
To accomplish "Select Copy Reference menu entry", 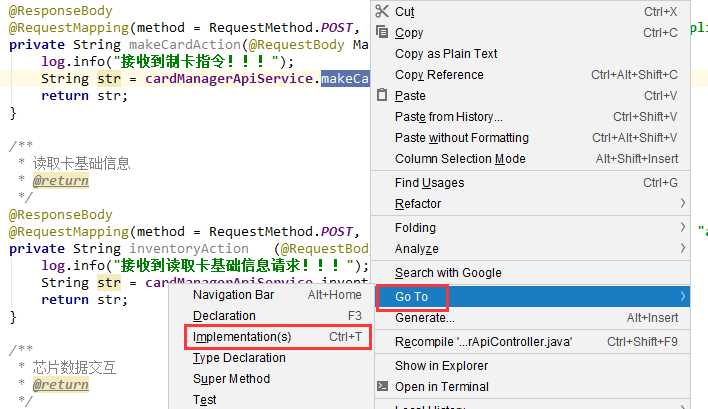I will 531,74.
